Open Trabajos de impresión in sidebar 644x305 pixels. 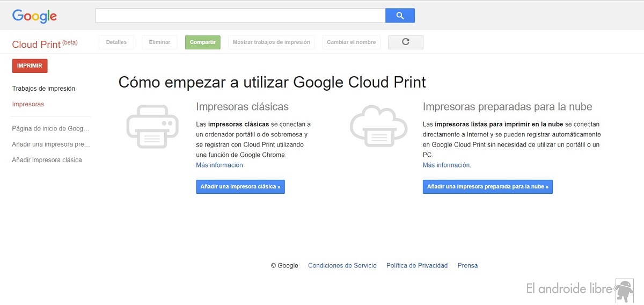coord(43,89)
